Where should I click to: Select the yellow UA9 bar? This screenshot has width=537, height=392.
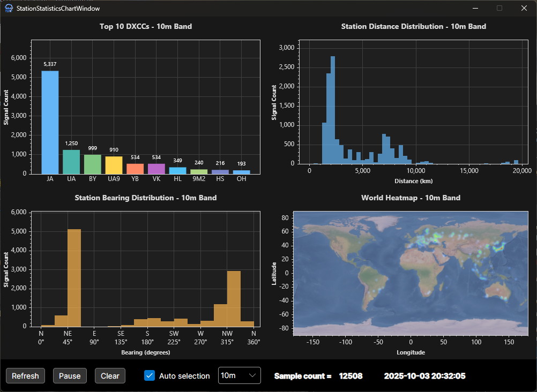pyautogui.click(x=114, y=165)
